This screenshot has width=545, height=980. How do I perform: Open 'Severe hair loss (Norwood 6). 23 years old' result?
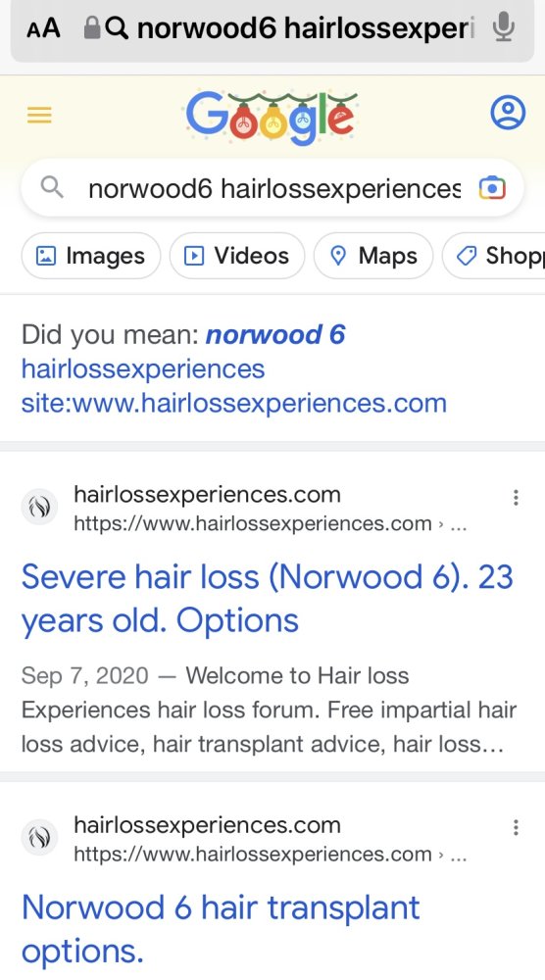pyautogui.click(x=267, y=598)
